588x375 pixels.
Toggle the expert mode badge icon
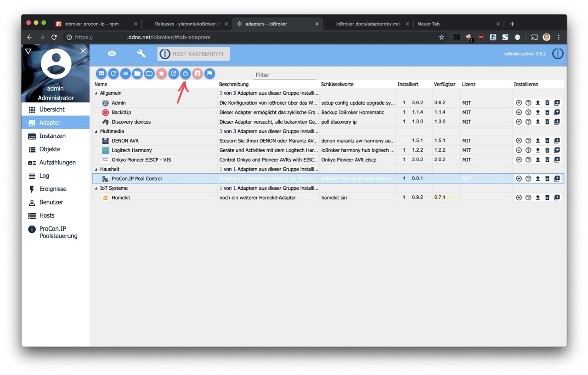(198, 74)
